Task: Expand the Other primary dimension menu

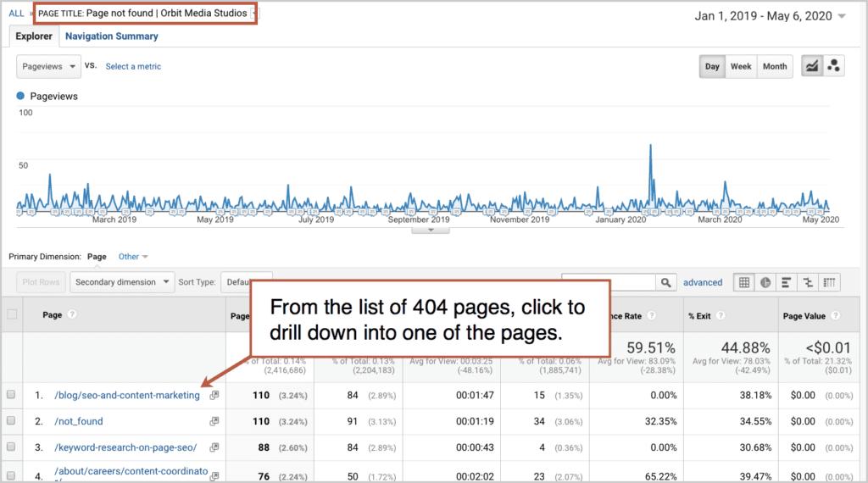Action: [x=133, y=257]
